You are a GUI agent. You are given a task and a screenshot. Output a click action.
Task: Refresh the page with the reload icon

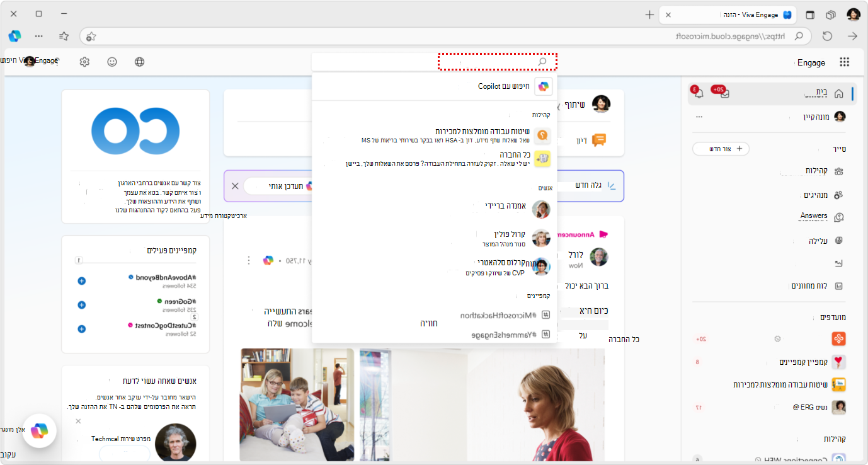(828, 36)
